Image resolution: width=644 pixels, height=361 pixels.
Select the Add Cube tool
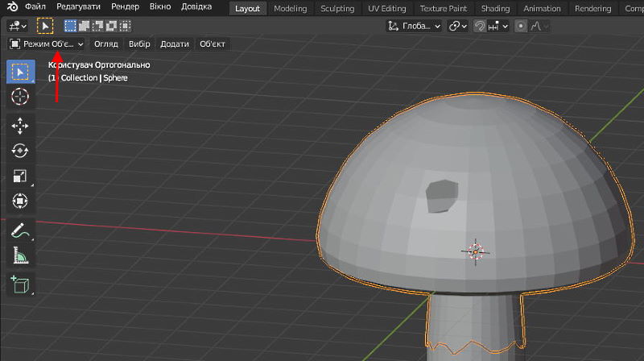pyautogui.click(x=20, y=284)
